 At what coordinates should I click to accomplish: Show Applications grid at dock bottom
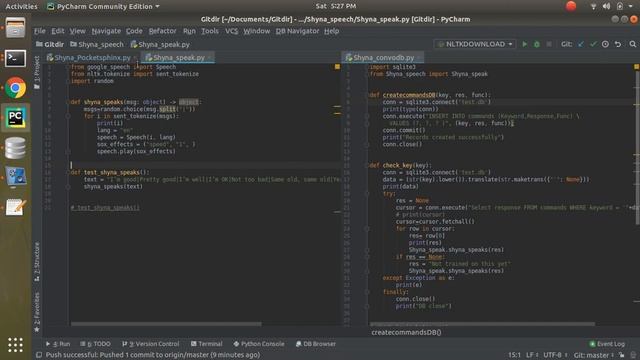pyautogui.click(x=16, y=345)
